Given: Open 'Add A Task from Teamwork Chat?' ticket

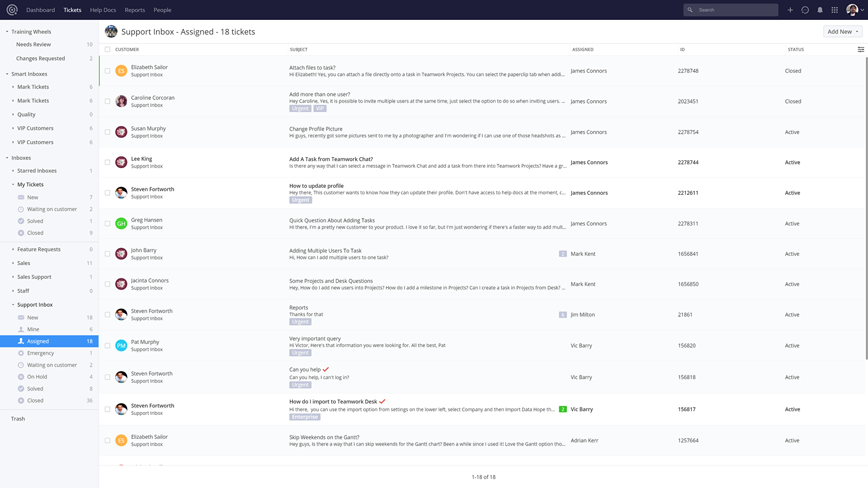Looking at the screenshot, I should pos(331,159).
